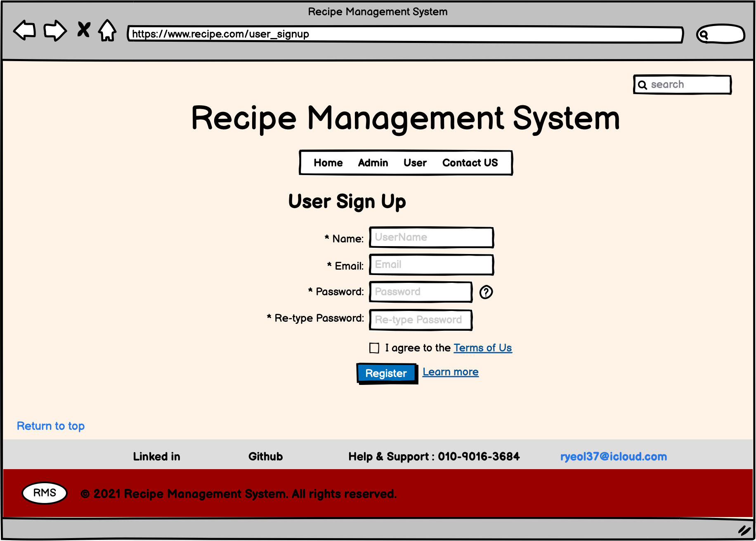Viewport: 756px width, 541px height.
Task: Click the stop loading X icon
Action: point(83,30)
